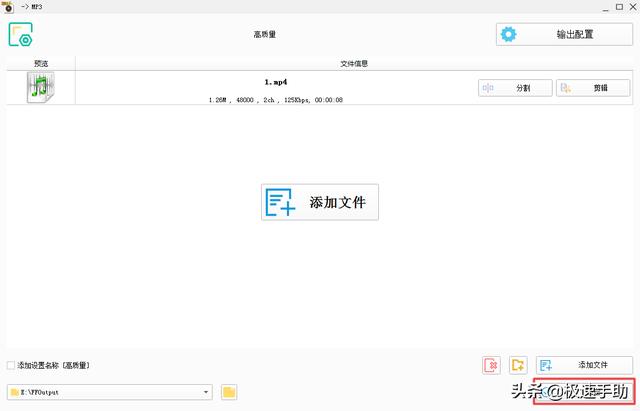This screenshot has height=411, width=640.
Task: Click the large center 添加文件 button
Action: [x=320, y=202]
